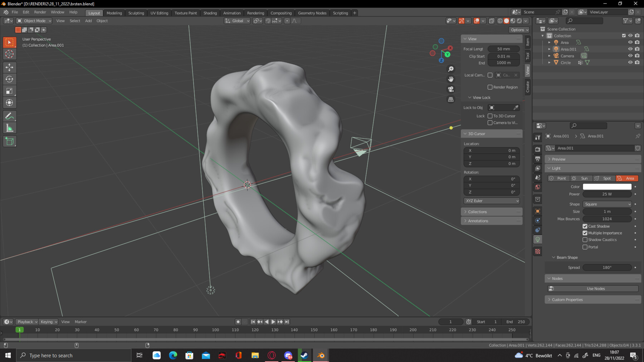Select the Scale tool
Image resolution: width=644 pixels, height=362 pixels.
point(10,91)
